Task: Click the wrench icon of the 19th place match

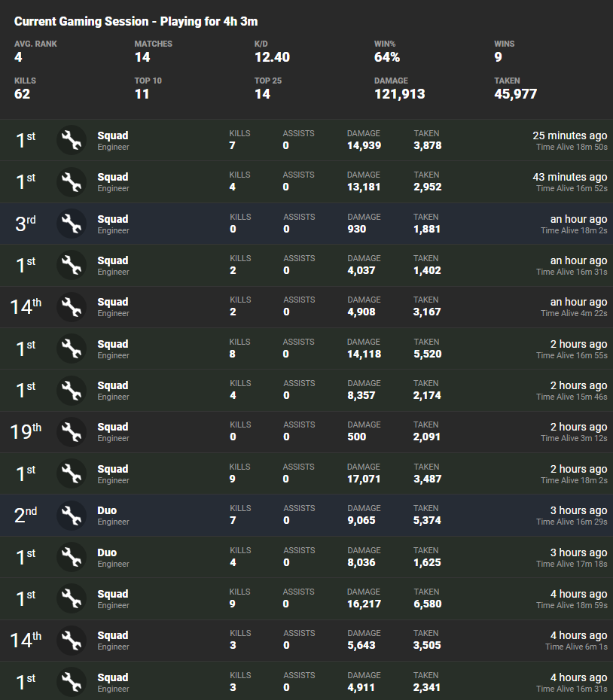Action: coord(72,432)
